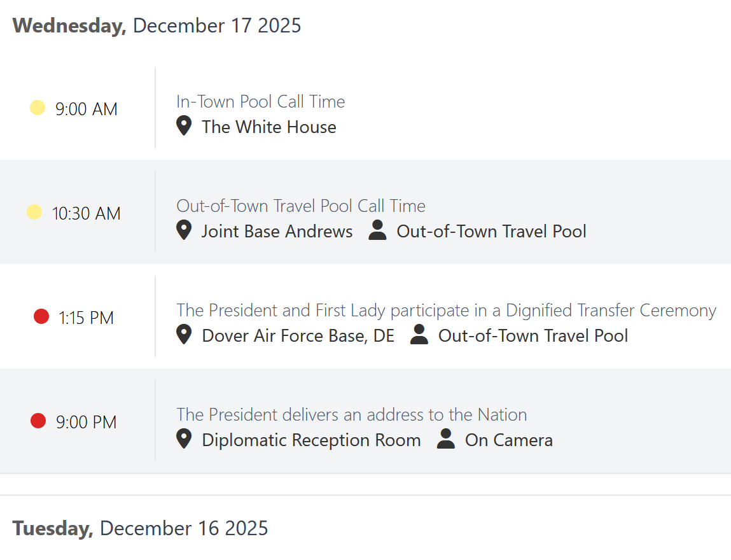Click the yellow dot next to 10:30 AM

tap(34, 213)
